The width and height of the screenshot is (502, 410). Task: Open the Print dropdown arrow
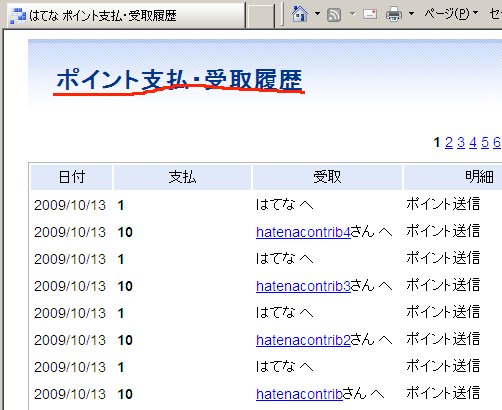pos(411,14)
